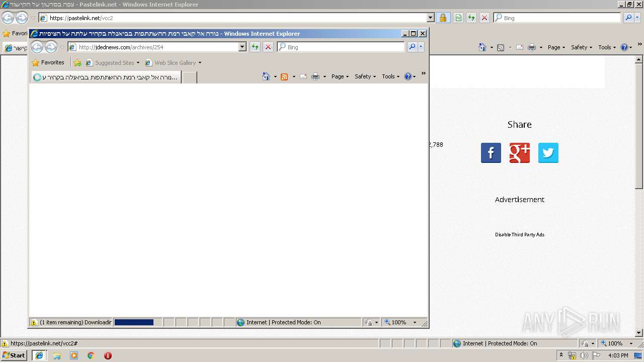Image resolution: width=644 pixels, height=362 pixels.
Task: Click Compatibility View icon in pastelink window
Action: tap(458, 18)
